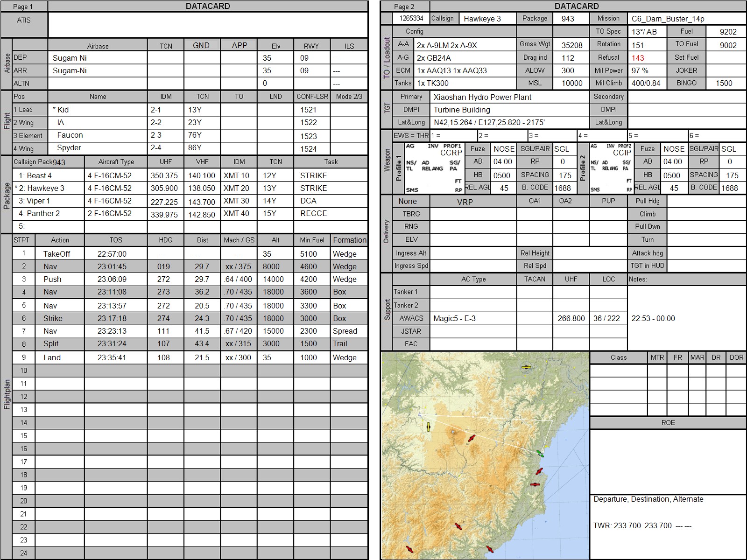Select the red airbase marker beside waypoint 7
The image size is (747, 560).
click(x=472, y=438)
